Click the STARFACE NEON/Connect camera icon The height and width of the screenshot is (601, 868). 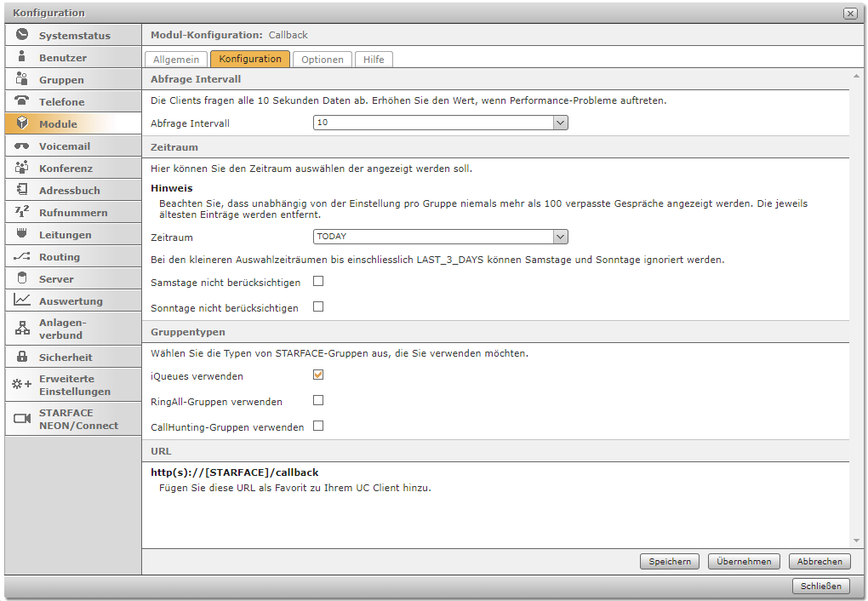22,419
